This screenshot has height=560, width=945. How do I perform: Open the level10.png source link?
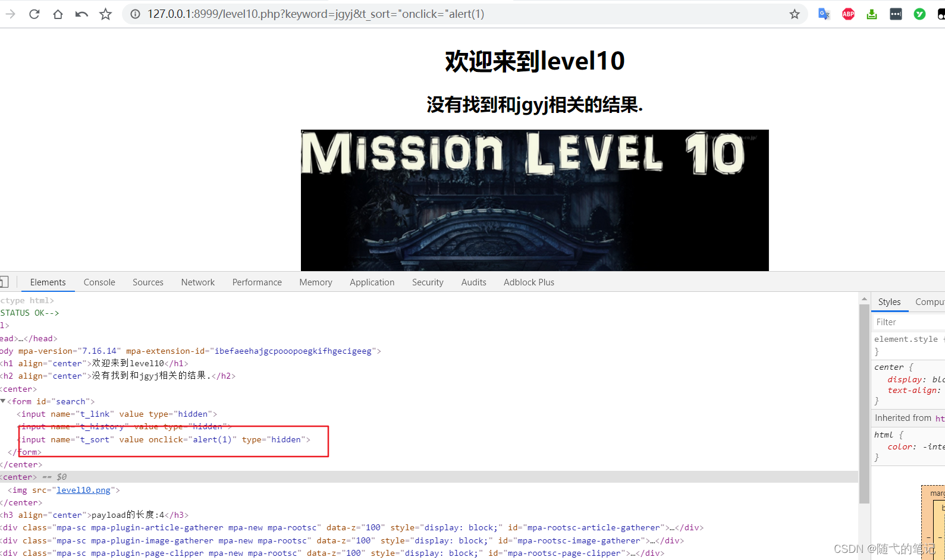[x=83, y=490]
